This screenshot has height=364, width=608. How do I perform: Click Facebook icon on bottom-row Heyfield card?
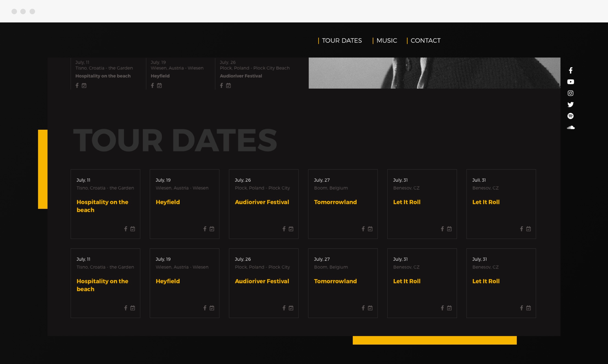click(205, 308)
